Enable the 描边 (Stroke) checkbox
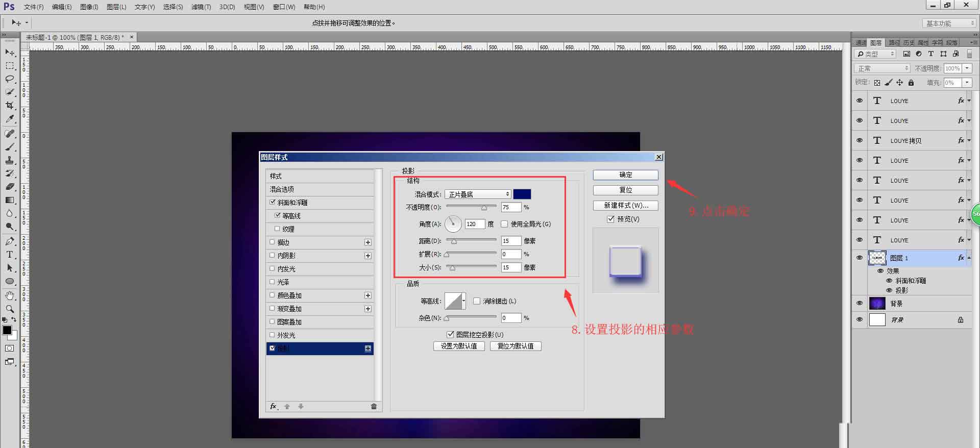980x448 pixels. pos(272,242)
